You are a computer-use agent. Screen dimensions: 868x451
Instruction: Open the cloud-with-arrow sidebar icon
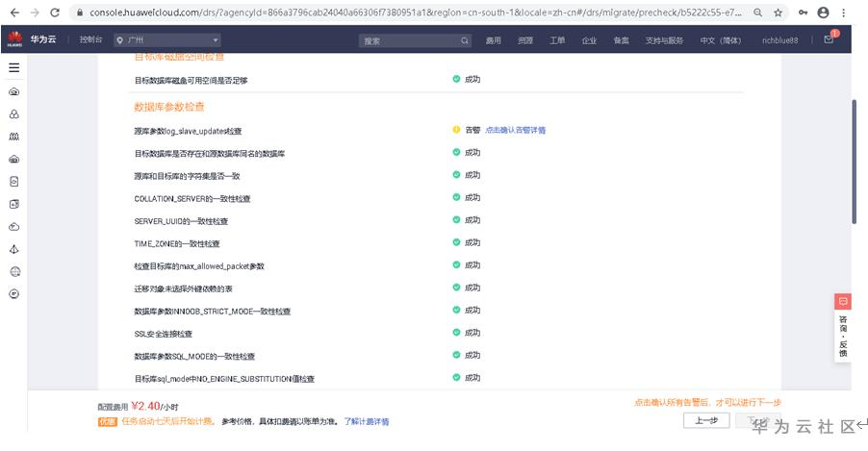click(x=14, y=227)
